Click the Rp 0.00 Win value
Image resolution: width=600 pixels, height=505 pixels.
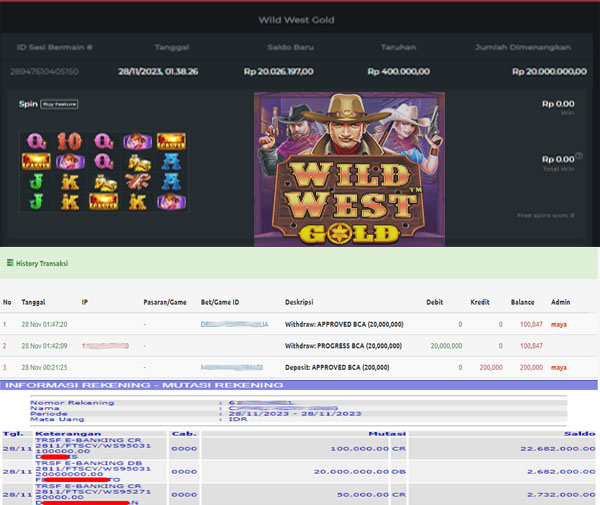tap(558, 104)
